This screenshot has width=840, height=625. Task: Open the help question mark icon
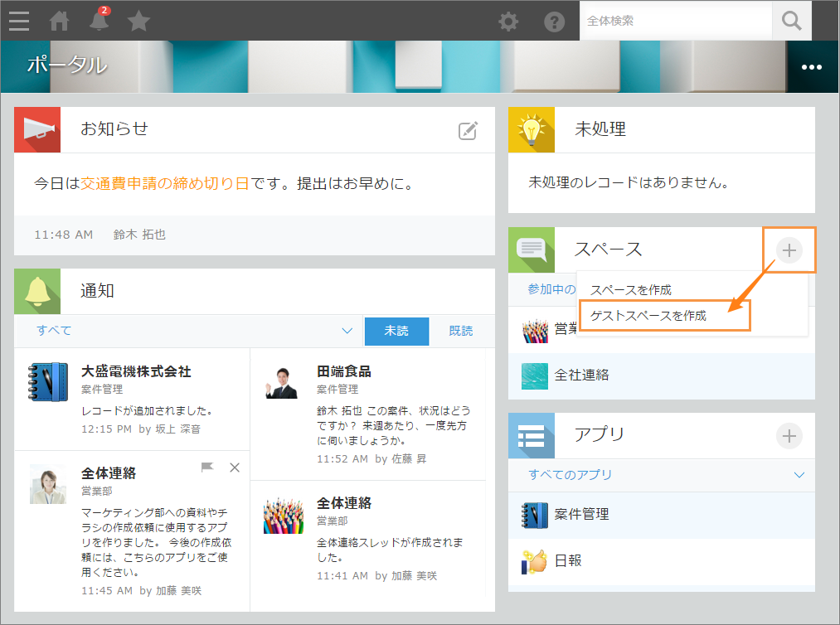(554, 22)
